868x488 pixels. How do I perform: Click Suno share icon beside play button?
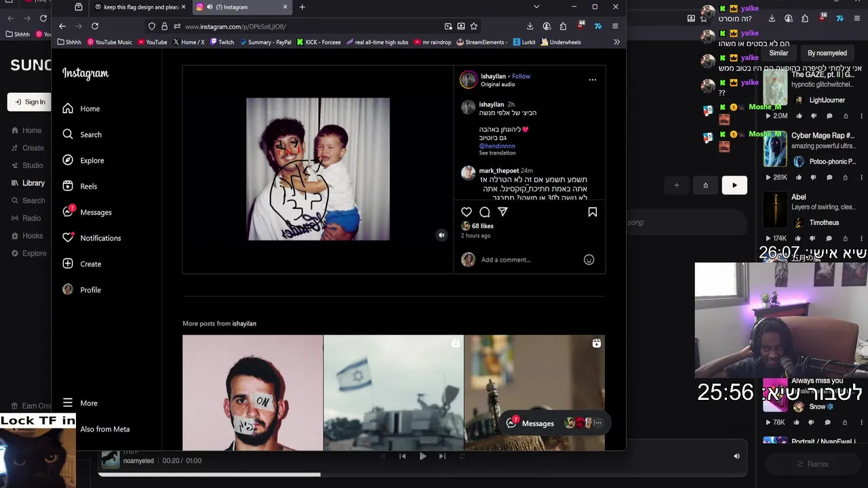(x=705, y=185)
